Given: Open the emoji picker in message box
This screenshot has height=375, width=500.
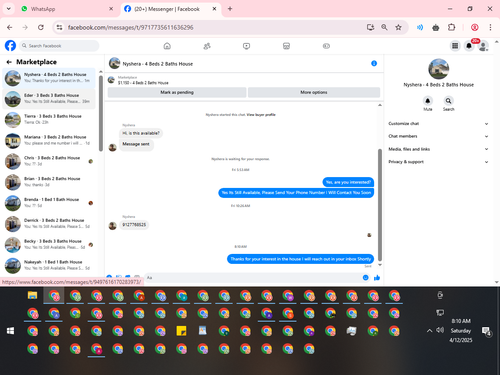Looking at the screenshot, I should tap(366, 278).
